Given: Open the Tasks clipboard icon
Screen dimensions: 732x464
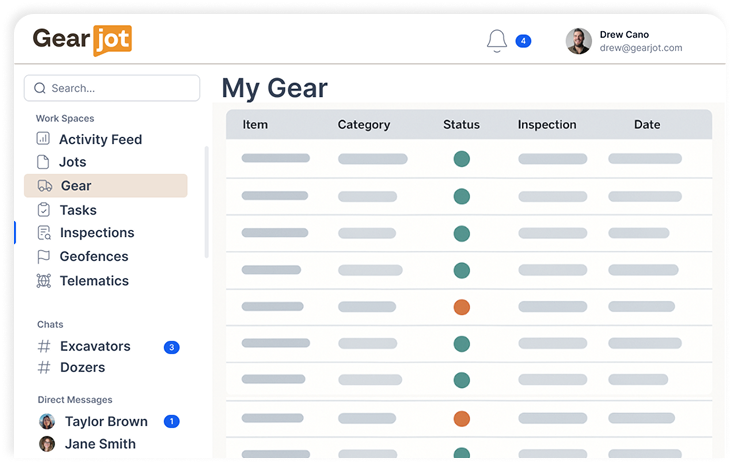Looking at the screenshot, I should [43, 210].
